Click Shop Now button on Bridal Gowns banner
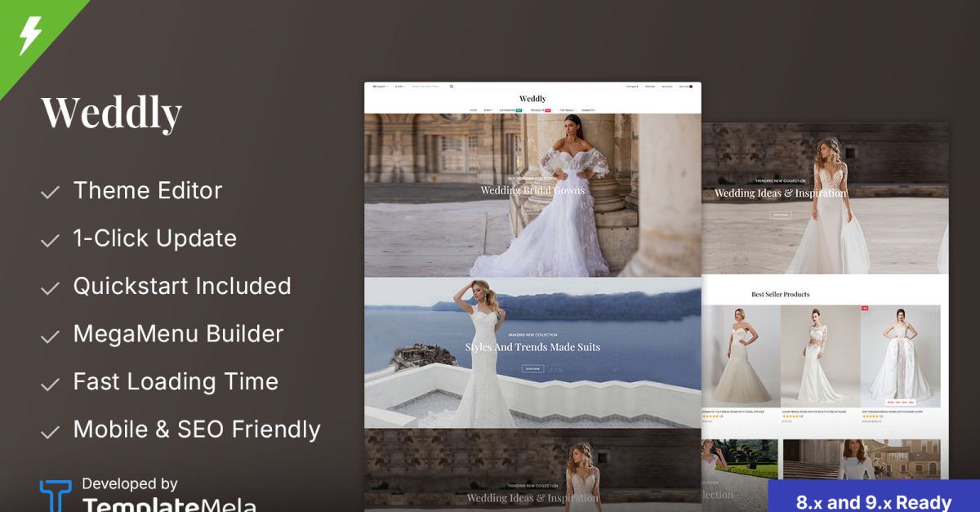The width and height of the screenshot is (980, 512). click(532, 210)
